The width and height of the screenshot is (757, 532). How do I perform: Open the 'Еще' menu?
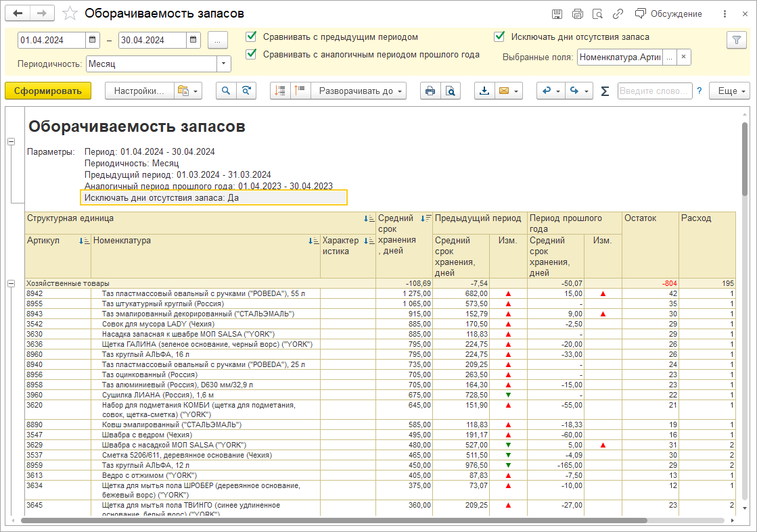tap(729, 91)
